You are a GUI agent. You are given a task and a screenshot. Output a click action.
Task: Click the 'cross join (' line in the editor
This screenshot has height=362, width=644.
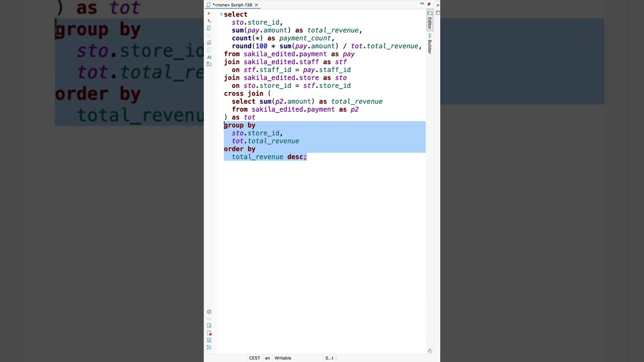[x=247, y=94]
